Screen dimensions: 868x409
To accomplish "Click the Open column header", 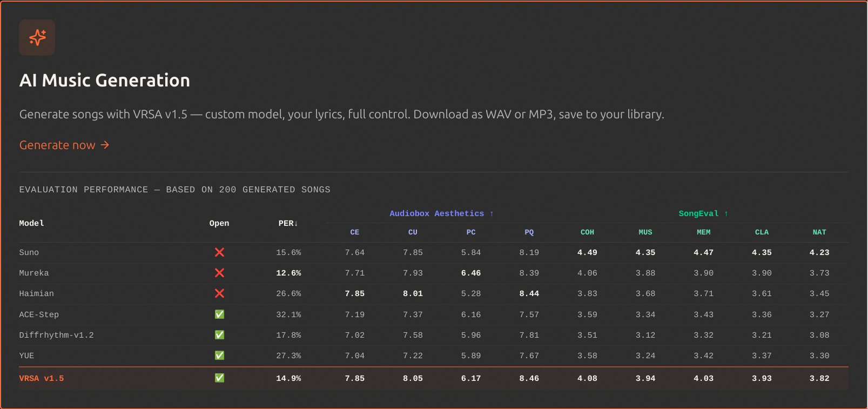I will tap(219, 223).
